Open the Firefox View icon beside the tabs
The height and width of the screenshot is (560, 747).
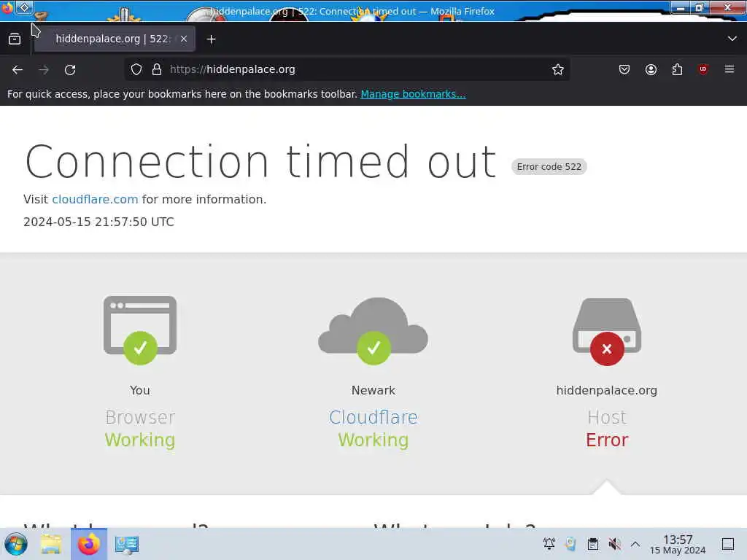[x=15, y=39]
